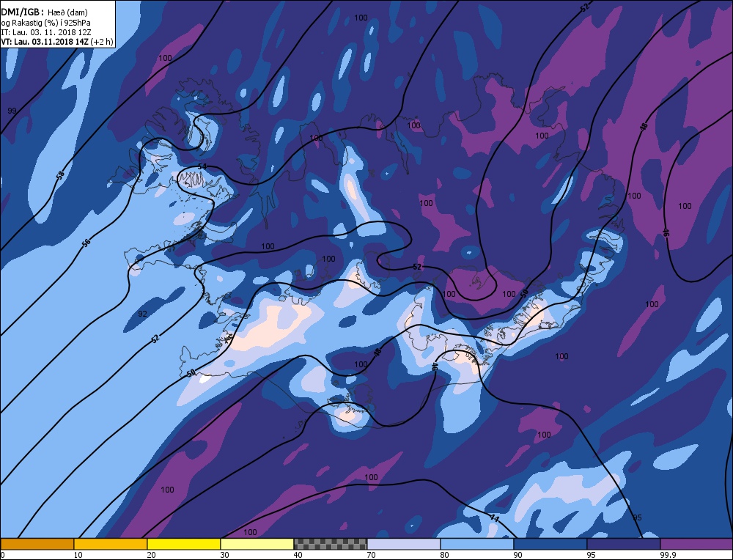This screenshot has width=733, height=560.
Task: Click the '70' legend tick value
Action: 371,555
